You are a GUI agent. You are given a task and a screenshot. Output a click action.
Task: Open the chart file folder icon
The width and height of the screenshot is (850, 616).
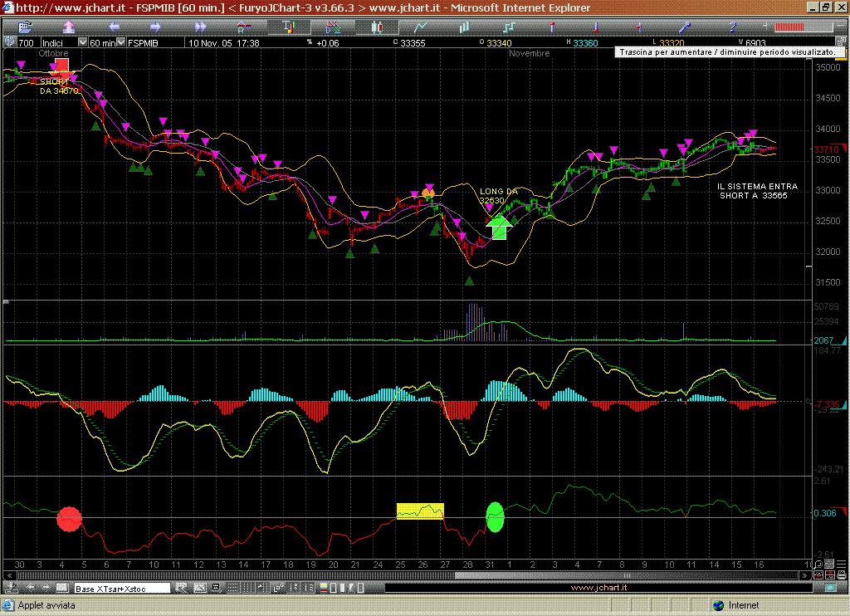[23, 27]
